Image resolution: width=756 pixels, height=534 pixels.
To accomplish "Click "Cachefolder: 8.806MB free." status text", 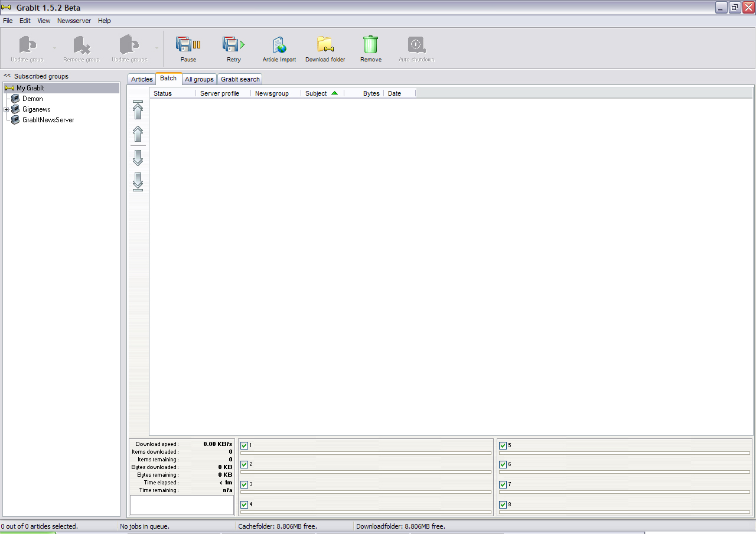I will click(278, 526).
